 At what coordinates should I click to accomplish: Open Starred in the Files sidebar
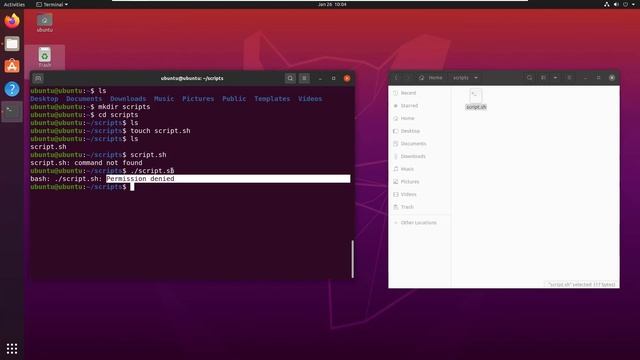pyautogui.click(x=420, y=106)
